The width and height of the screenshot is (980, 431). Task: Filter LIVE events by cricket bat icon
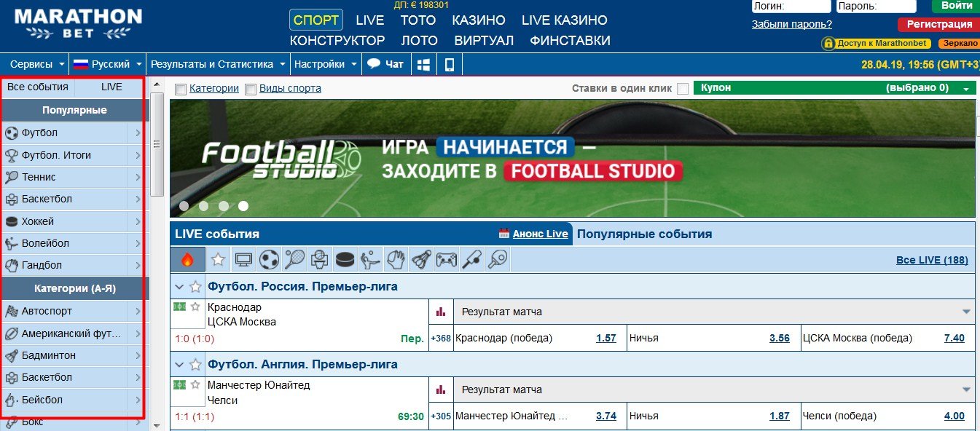coord(471,259)
